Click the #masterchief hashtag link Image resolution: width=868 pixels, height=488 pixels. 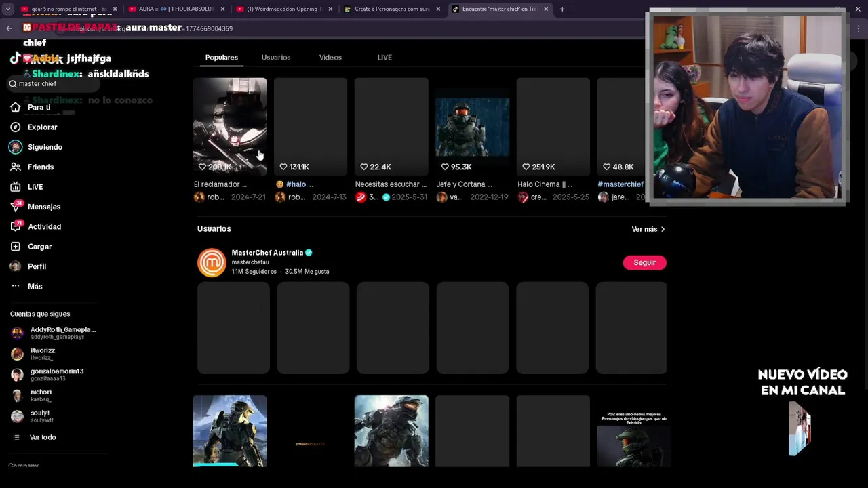click(x=620, y=184)
